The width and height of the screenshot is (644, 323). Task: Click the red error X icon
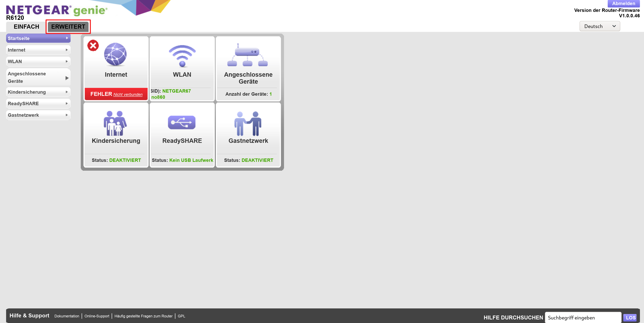point(93,45)
